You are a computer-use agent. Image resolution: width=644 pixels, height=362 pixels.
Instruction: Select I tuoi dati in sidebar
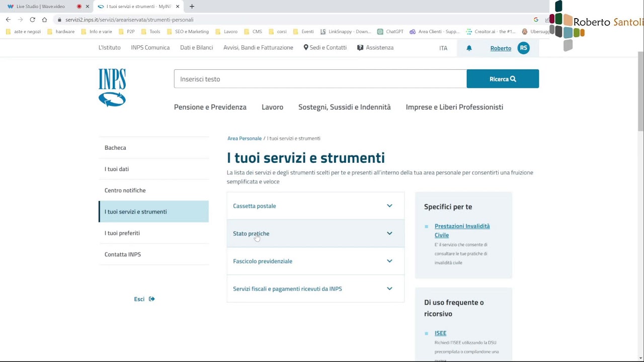click(x=153, y=169)
